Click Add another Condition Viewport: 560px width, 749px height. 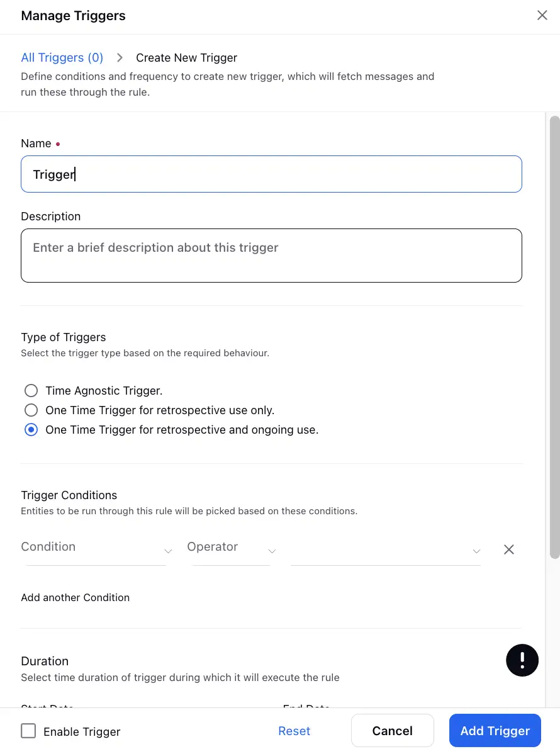(x=75, y=597)
